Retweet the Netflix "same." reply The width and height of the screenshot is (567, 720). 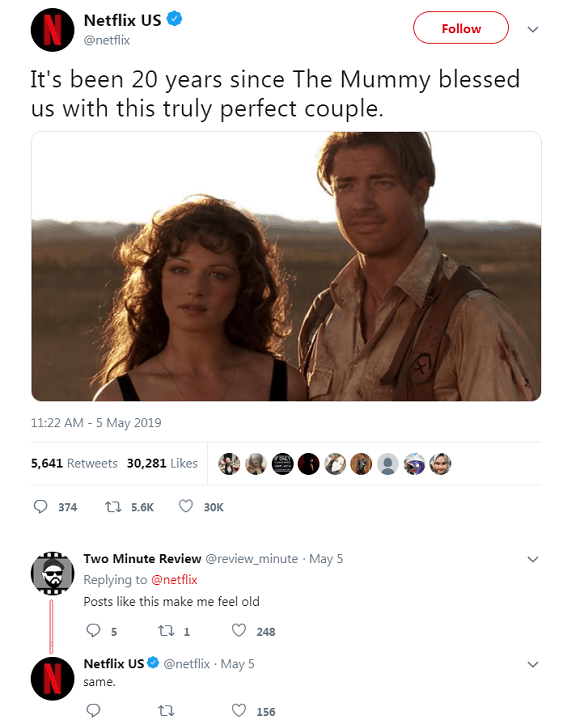pos(166,711)
